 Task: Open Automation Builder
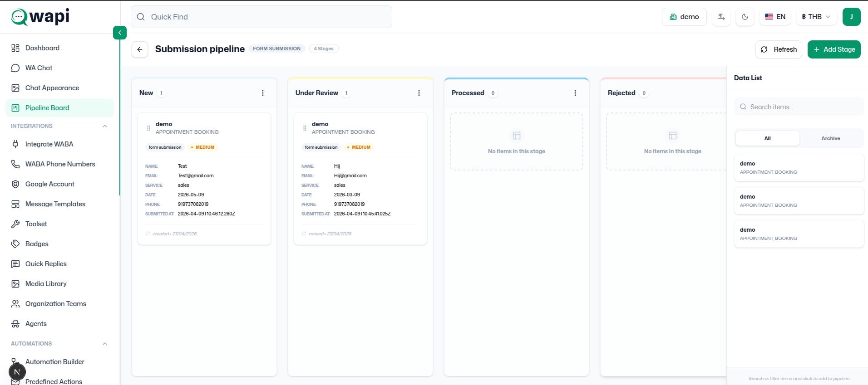60,362
